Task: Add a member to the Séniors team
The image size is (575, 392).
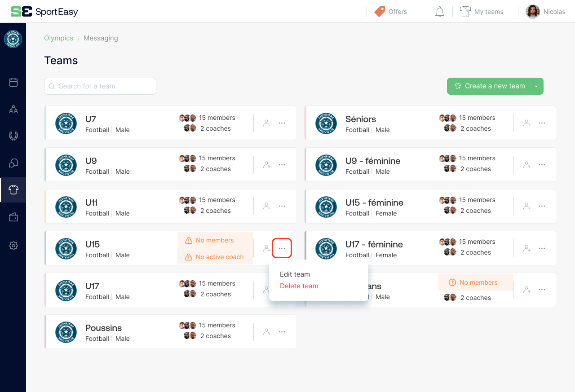Action: [x=526, y=123]
